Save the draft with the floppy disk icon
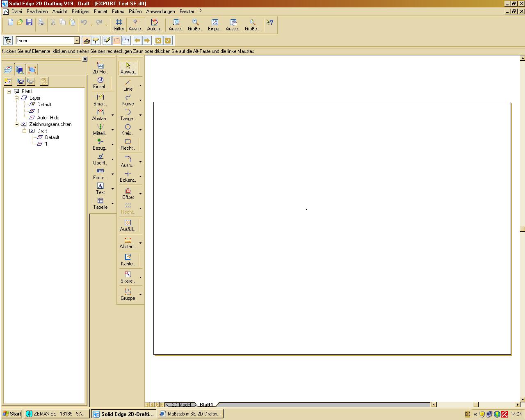The height and width of the screenshot is (420, 525). click(29, 23)
